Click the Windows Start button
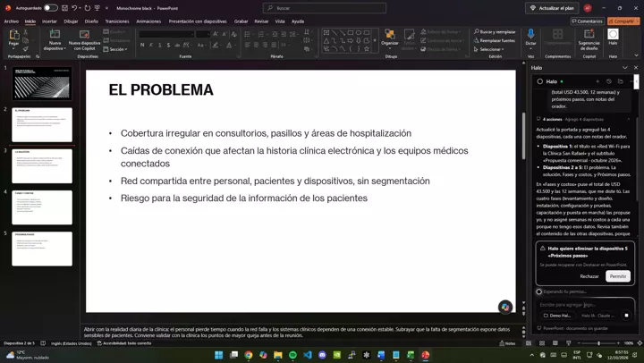 pyautogui.click(x=218, y=355)
